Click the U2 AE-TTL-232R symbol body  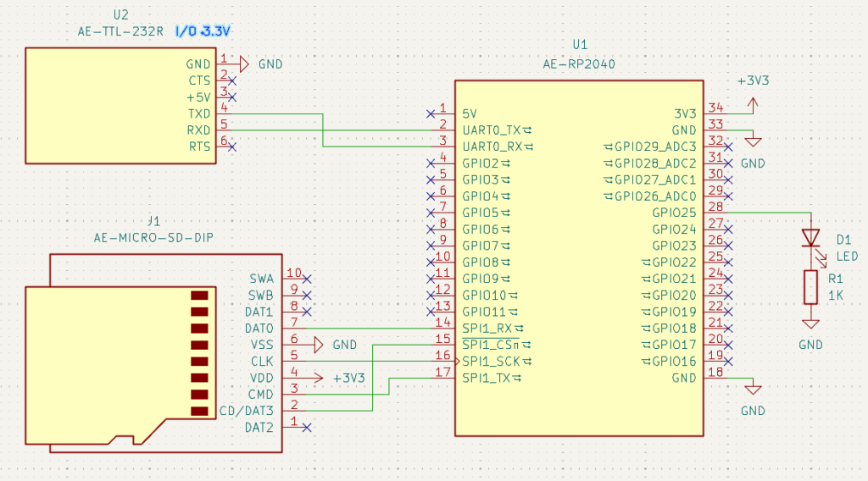click(x=119, y=105)
